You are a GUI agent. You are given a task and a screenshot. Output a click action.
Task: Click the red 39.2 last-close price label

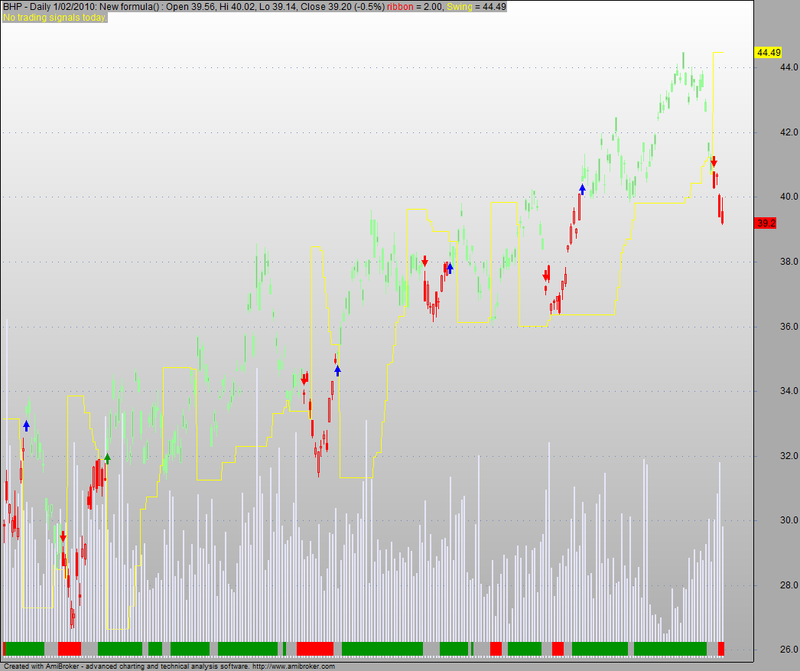click(x=765, y=223)
